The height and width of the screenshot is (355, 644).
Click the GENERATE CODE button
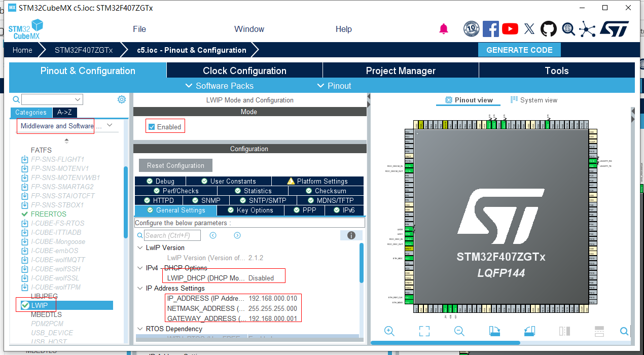pyautogui.click(x=519, y=50)
